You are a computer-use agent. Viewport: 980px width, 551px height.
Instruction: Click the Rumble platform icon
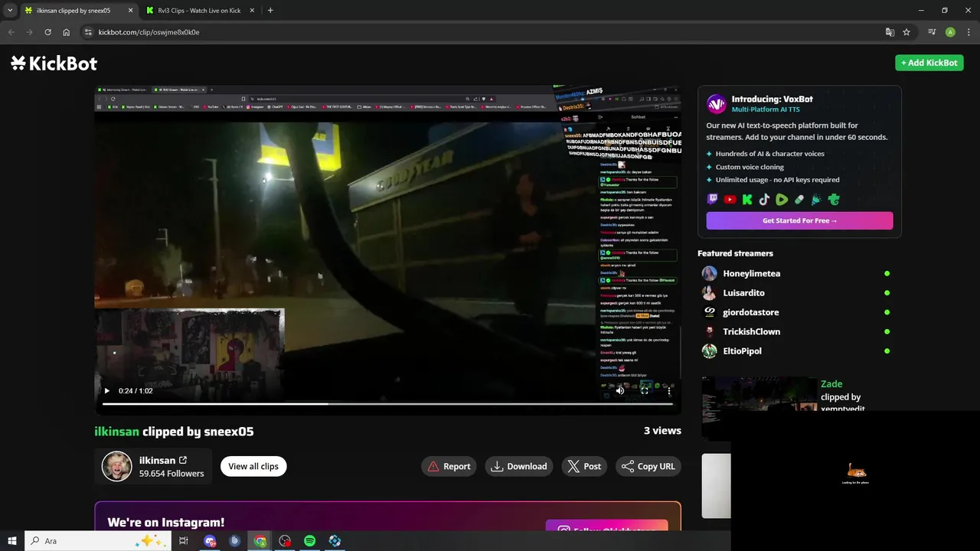click(x=782, y=200)
